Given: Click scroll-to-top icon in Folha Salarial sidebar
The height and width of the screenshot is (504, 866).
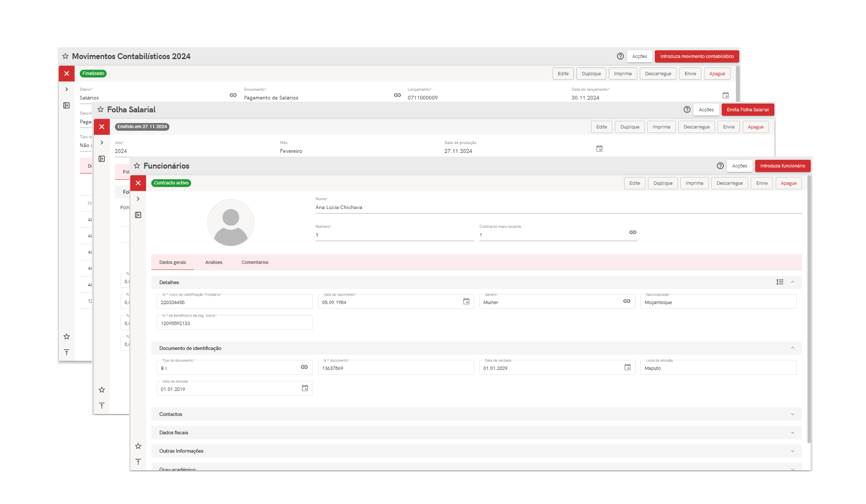Looking at the screenshot, I should tap(102, 406).
